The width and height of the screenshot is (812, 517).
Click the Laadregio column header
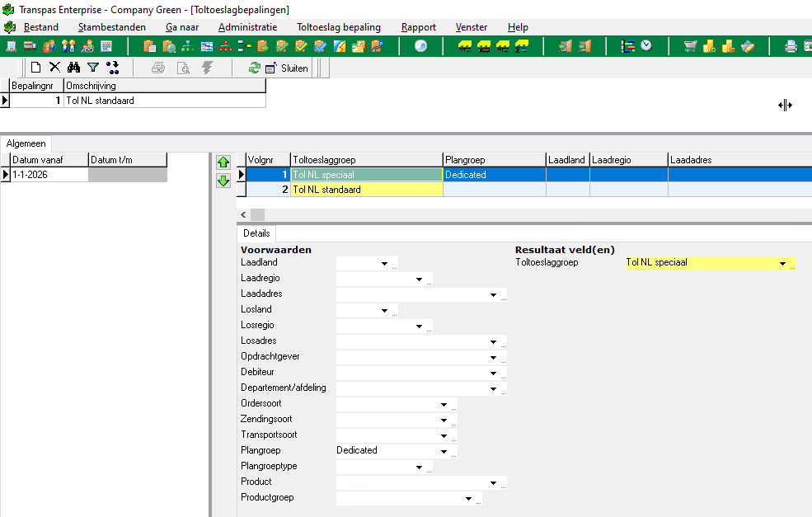tap(629, 160)
